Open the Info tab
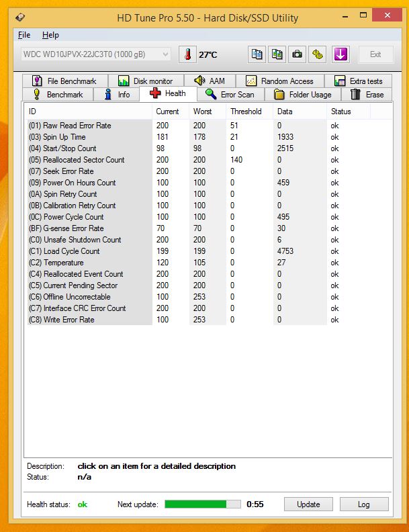Image resolution: width=409 pixels, height=532 pixels. [117, 95]
